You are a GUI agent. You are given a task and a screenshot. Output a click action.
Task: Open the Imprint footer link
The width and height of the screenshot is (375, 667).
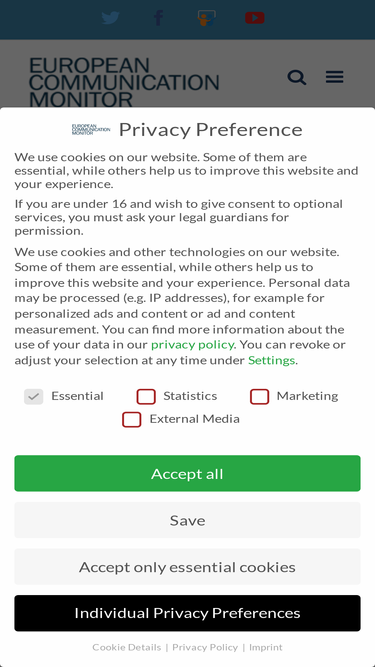pos(266,647)
